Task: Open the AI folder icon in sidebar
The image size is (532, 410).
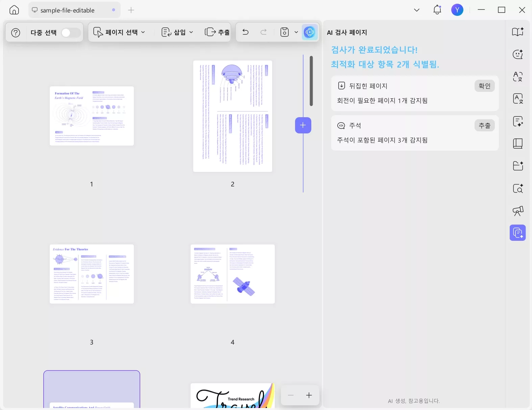Action: pos(518,166)
